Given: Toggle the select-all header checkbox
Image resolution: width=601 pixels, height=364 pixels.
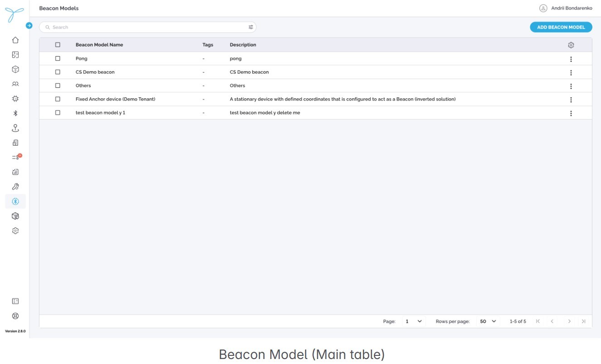Looking at the screenshot, I should [x=58, y=45].
